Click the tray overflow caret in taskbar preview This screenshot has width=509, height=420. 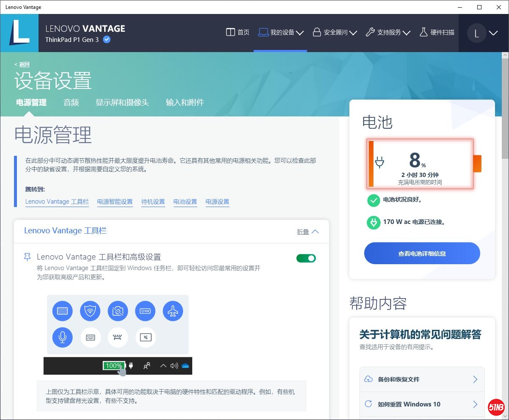tap(163, 366)
